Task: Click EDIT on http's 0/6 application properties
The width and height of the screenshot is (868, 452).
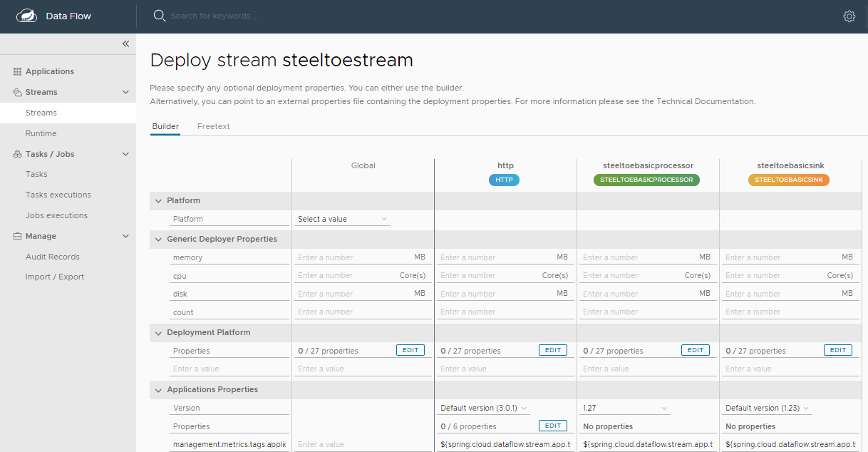Action: point(553,426)
